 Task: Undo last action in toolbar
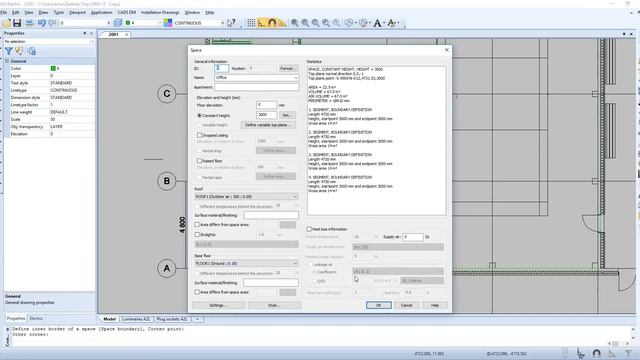coord(42,23)
